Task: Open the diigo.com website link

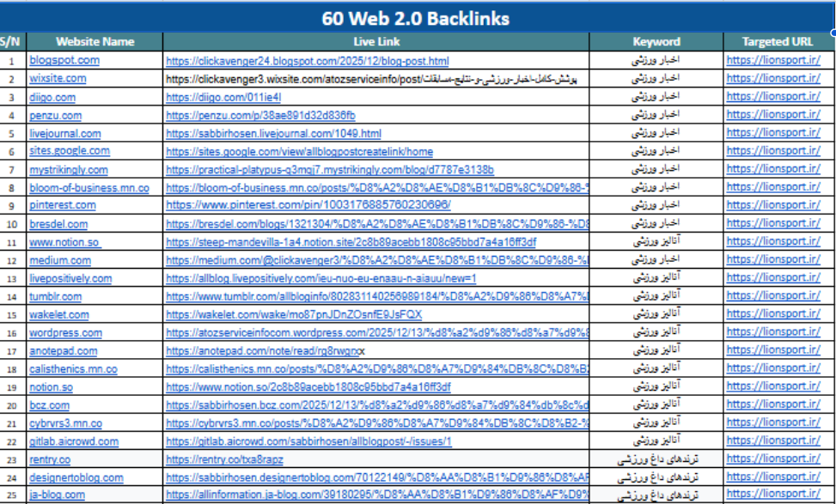Action: 51,96
